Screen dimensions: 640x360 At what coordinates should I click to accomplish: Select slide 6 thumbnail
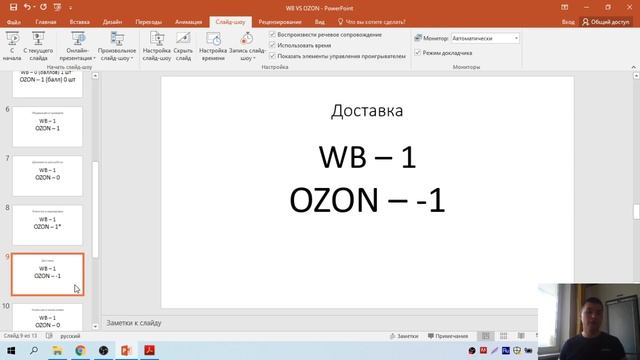coord(47,127)
